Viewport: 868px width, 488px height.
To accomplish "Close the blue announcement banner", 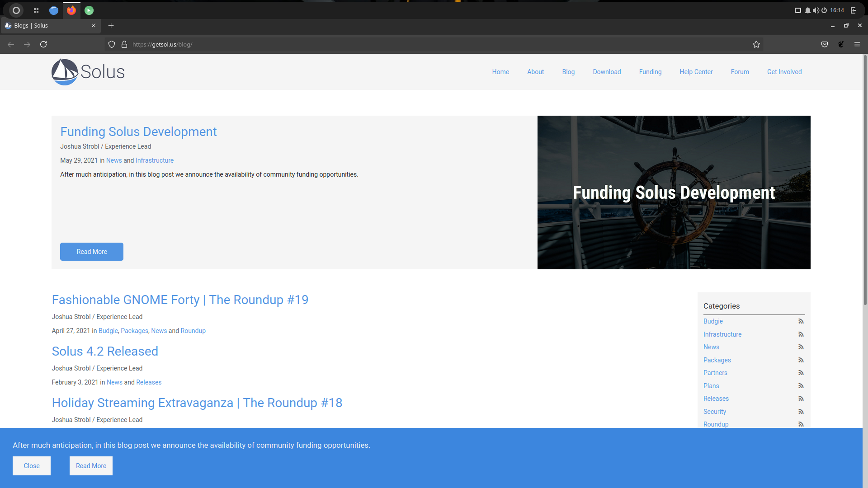I will pyautogui.click(x=32, y=466).
